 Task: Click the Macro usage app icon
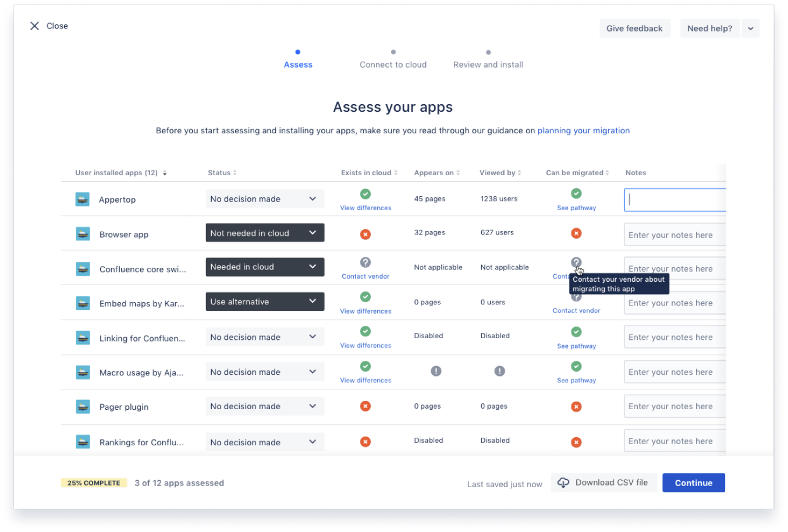pyautogui.click(x=83, y=372)
